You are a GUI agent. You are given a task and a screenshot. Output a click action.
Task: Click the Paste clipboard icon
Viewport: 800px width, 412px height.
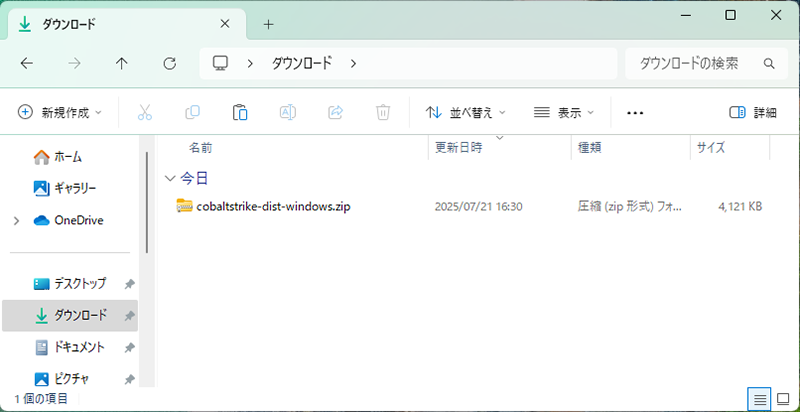pos(240,113)
